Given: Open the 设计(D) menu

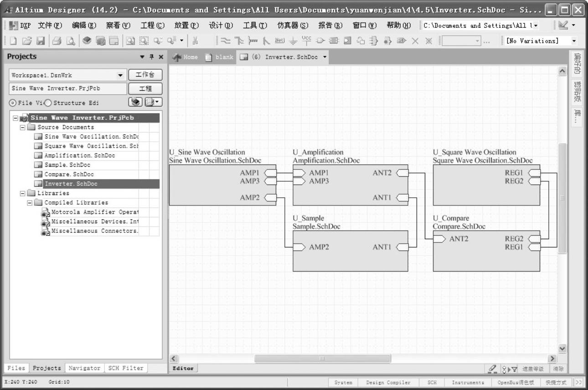Looking at the screenshot, I should (x=221, y=26).
